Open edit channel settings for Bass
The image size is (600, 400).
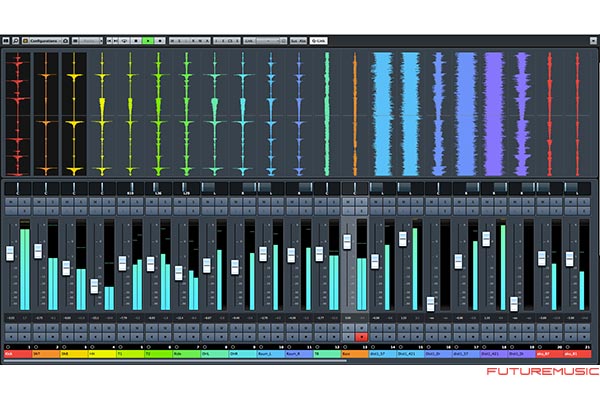[x=362, y=211]
